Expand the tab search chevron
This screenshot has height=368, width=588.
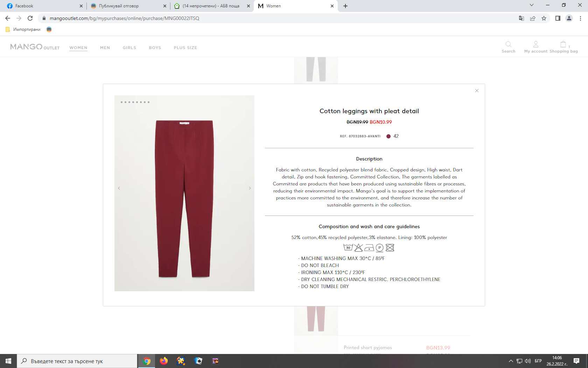pos(532,5)
